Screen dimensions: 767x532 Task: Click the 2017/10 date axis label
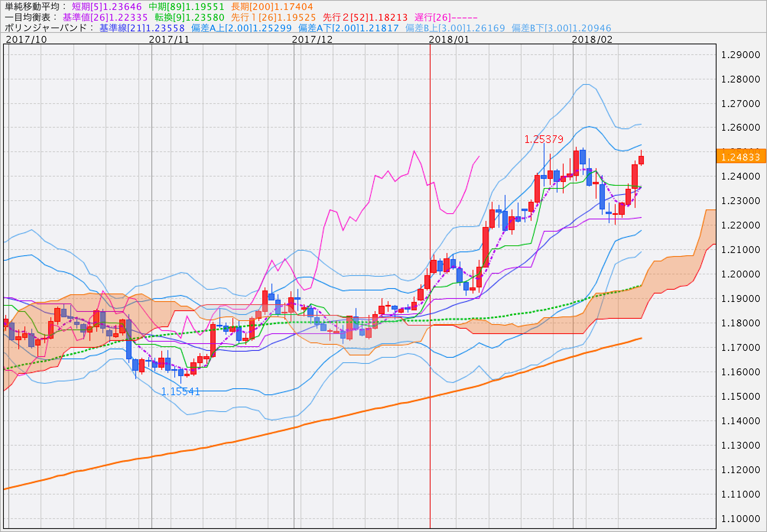(x=26, y=39)
